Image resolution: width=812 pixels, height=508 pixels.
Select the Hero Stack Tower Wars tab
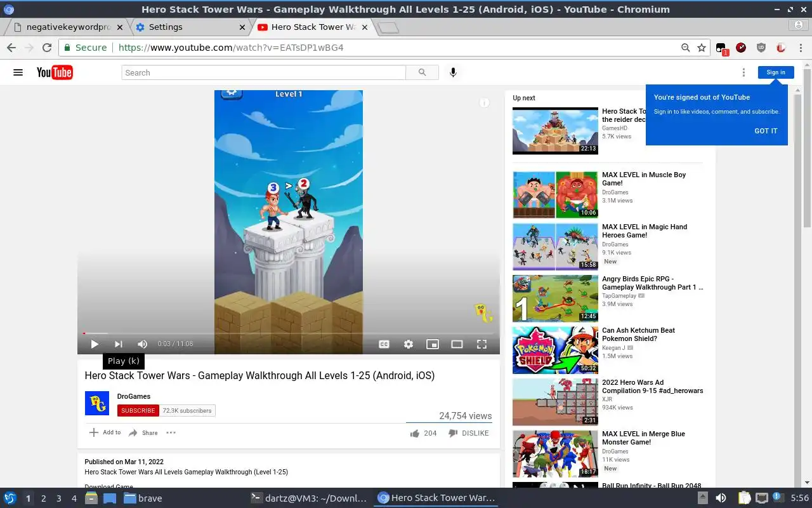tap(312, 27)
